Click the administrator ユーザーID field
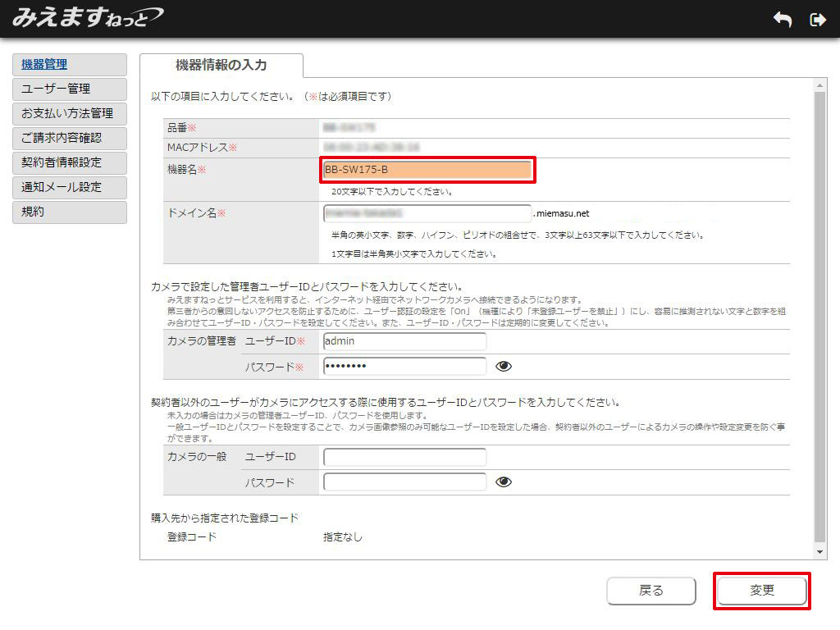Image resolution: width=840 pixels, height=630 pixels. pyautogui.click(x=404, y=341)
